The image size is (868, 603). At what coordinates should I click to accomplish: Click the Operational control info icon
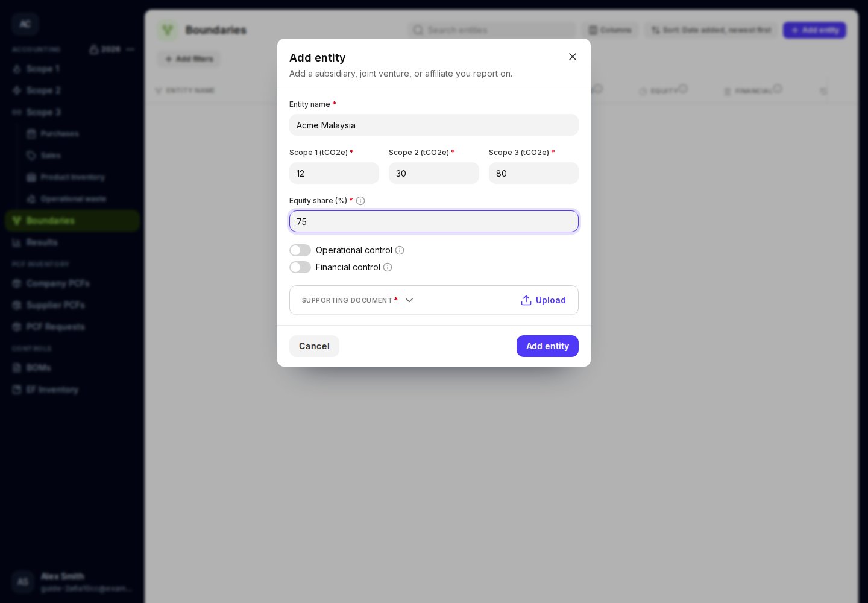400,250
